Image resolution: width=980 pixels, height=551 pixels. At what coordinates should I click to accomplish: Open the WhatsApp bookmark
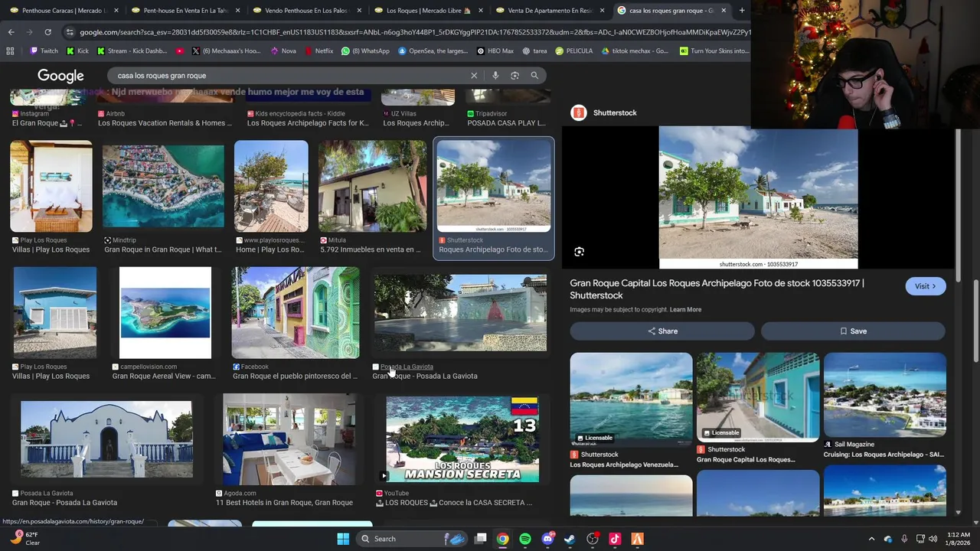tap(365, 51)
